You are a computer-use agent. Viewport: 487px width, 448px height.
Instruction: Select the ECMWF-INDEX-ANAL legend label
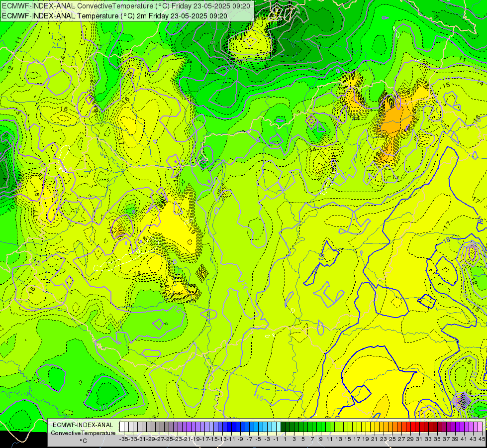[x=83, y=425]
